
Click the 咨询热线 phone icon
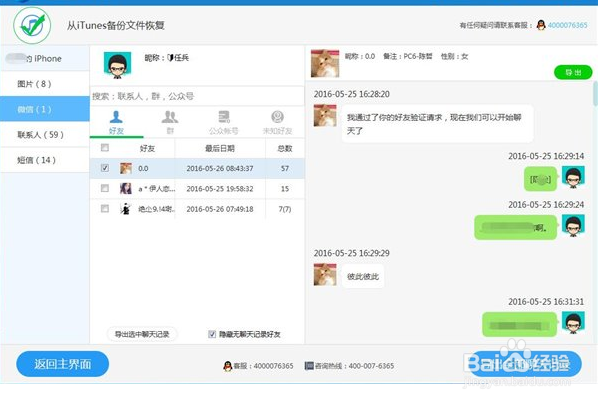pyautogui.click(x=309, y=366)
